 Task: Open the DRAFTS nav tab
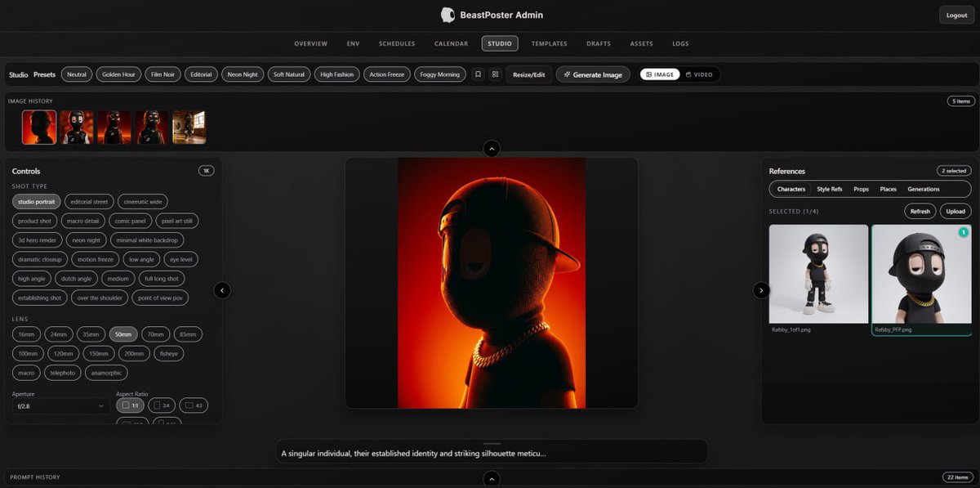[599, 43]
